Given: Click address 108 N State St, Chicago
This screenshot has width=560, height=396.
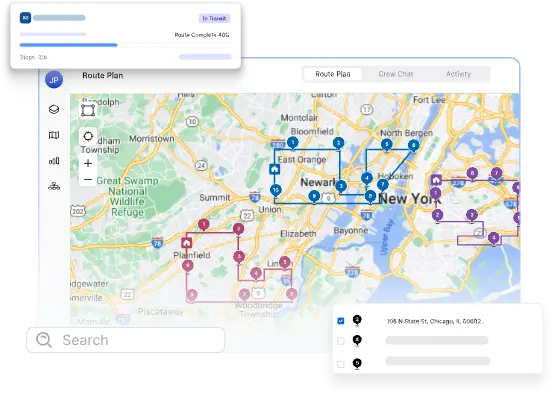Looking at the screenshot, I should click(435, 321).
